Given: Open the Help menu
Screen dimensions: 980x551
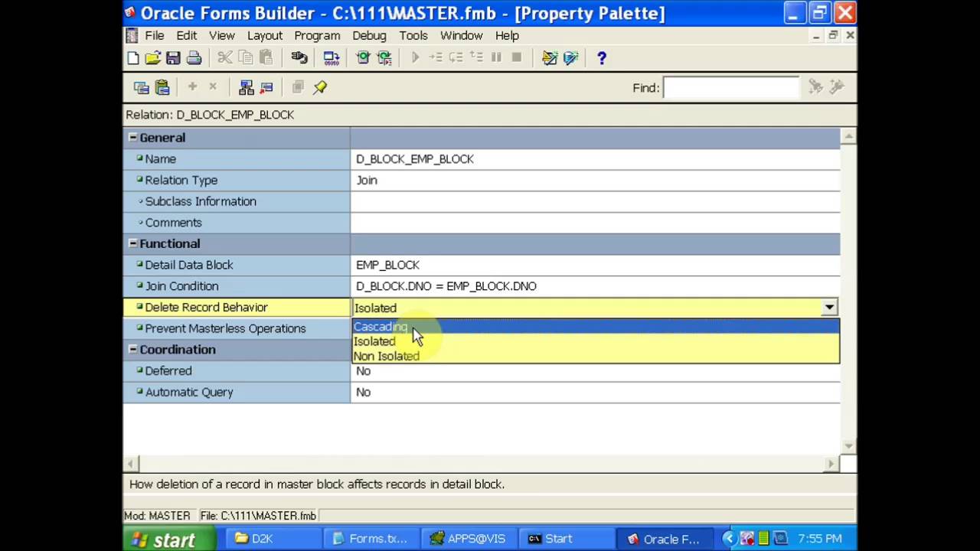Looking at the screenshot, I should pyautogui.click(x=507, y=35).
